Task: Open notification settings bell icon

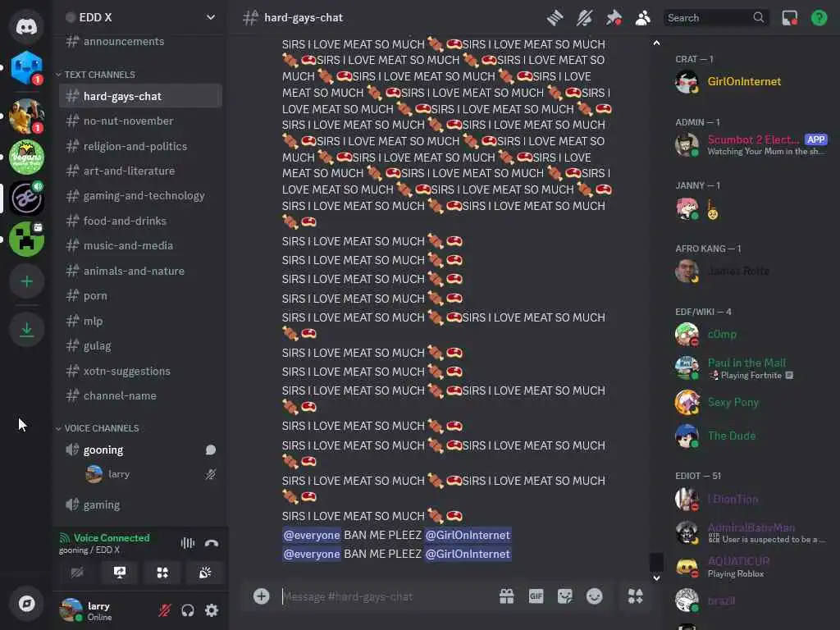Action: [584, 18]
